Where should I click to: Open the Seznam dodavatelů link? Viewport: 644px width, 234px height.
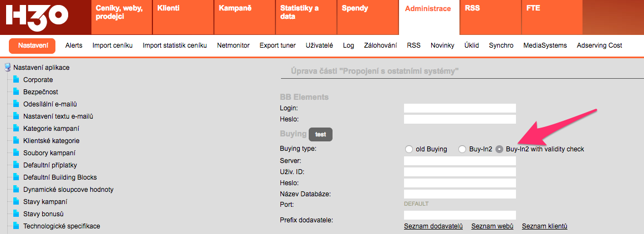point(433,226)
